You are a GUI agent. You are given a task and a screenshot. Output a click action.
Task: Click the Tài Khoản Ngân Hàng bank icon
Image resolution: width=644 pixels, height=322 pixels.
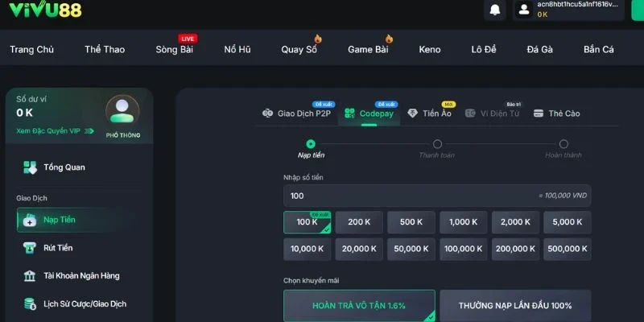point(30,276)
